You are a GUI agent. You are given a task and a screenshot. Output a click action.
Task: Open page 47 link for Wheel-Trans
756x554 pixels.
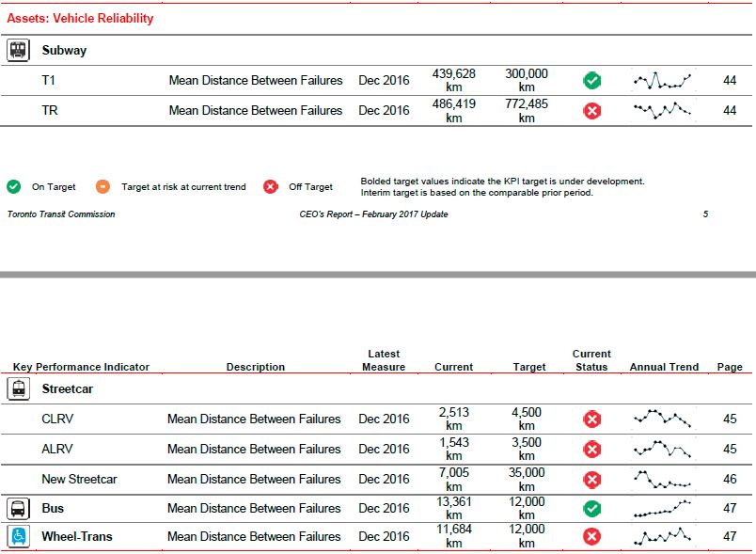pyautogui.click(x=730, y=537)
